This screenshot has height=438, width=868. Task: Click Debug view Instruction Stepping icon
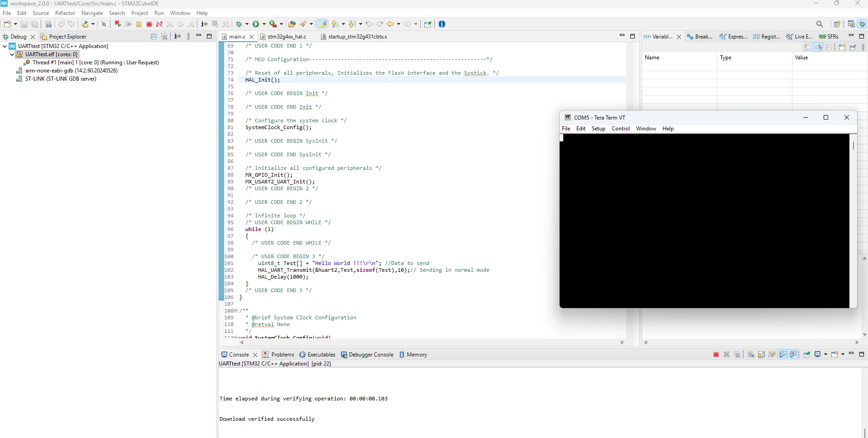pyautogui.click(x=177, y=36)
